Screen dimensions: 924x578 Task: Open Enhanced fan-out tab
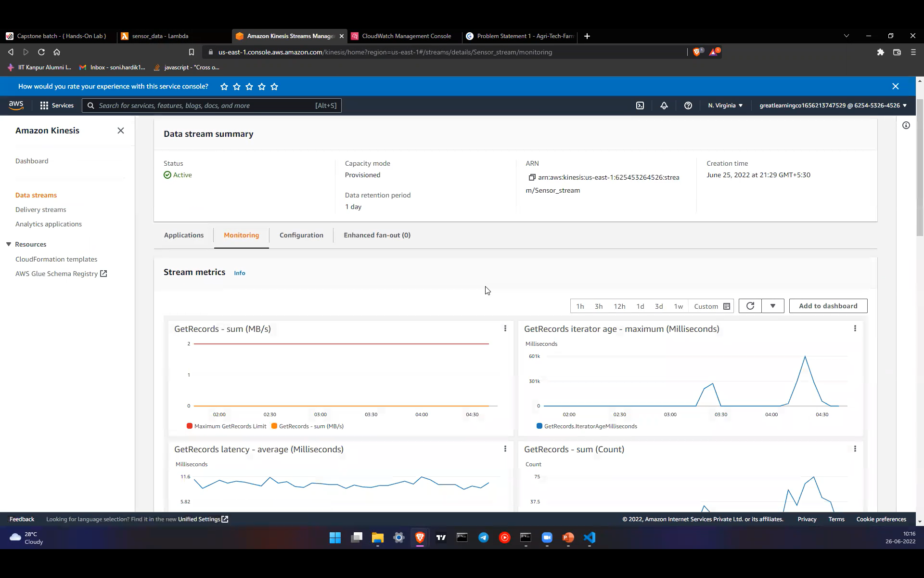click(x=377, y=235)
